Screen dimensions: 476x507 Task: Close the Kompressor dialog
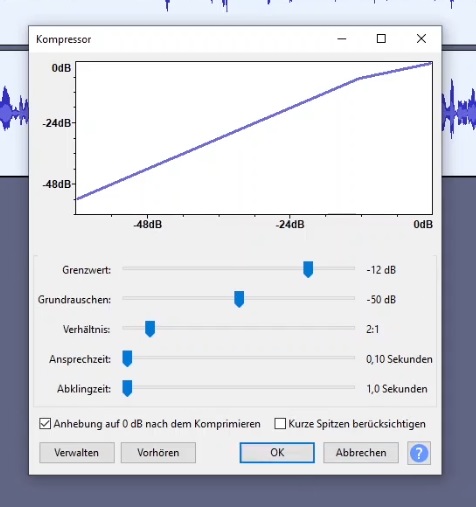click(421, 39)
